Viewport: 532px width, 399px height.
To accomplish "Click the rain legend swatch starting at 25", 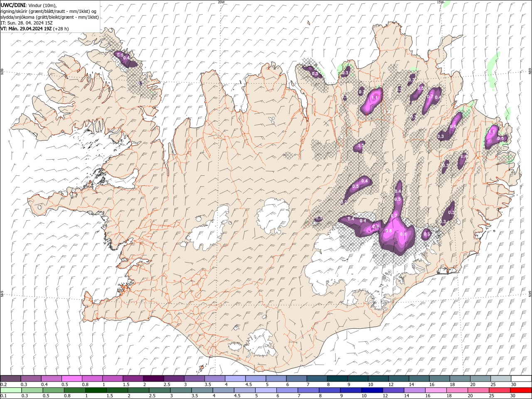I will 499,390.
